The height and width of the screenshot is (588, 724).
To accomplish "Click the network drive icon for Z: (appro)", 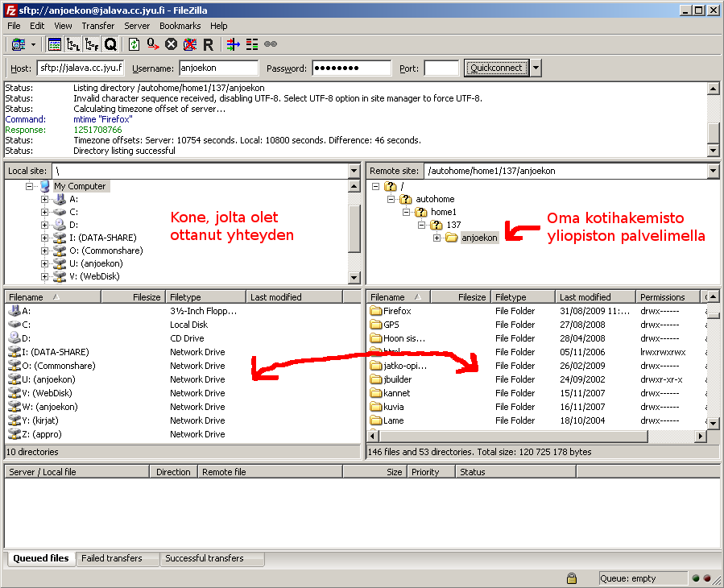I will coord(14,434).
